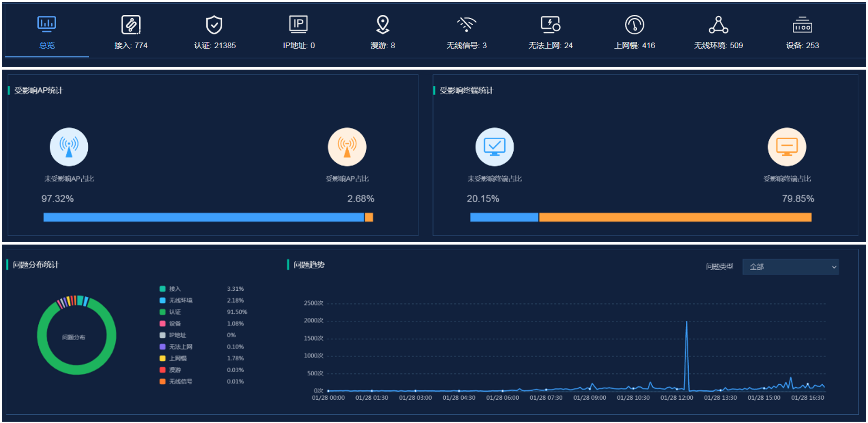
Task: Switch to the IP地址: 0 tab
Action: 299,45
